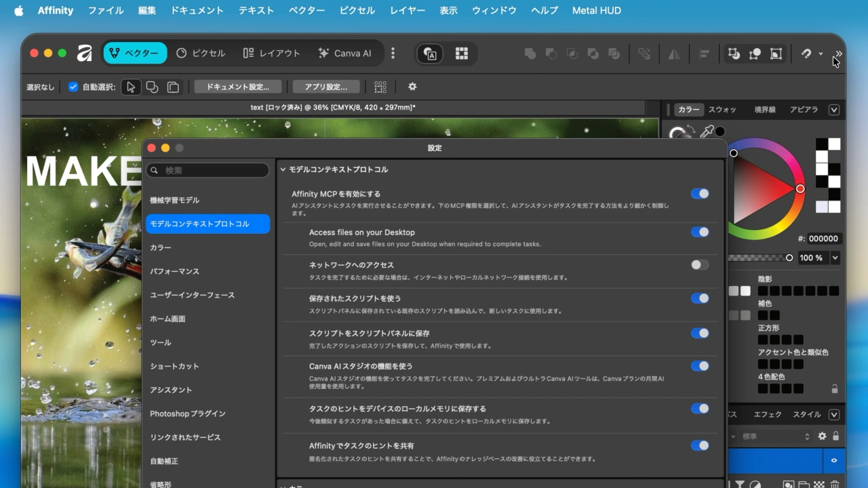Screen dimensions: 868x488
Task: Select the eyedropper color picker tool
Action: pyautogui.click(x=707, y=131)
